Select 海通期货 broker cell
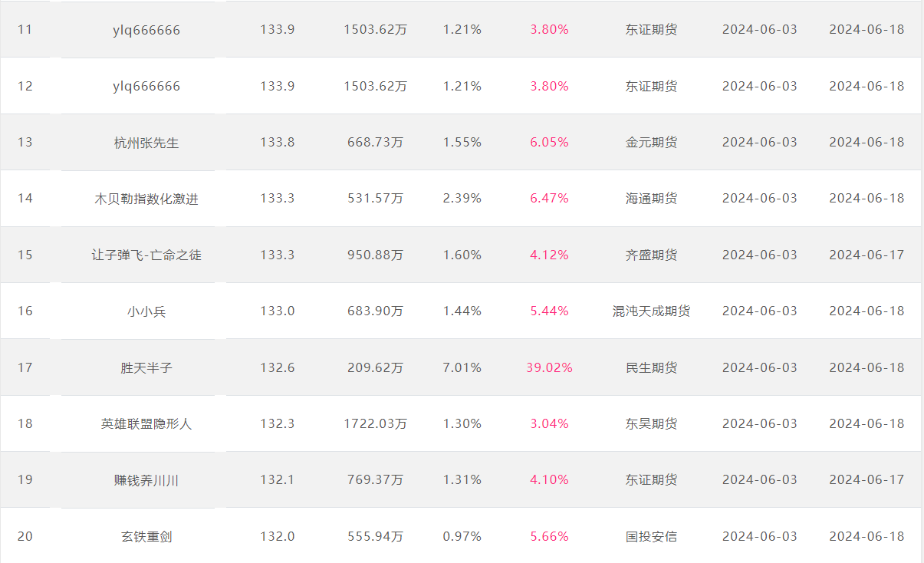924x563 pixels. pos(651,199)
